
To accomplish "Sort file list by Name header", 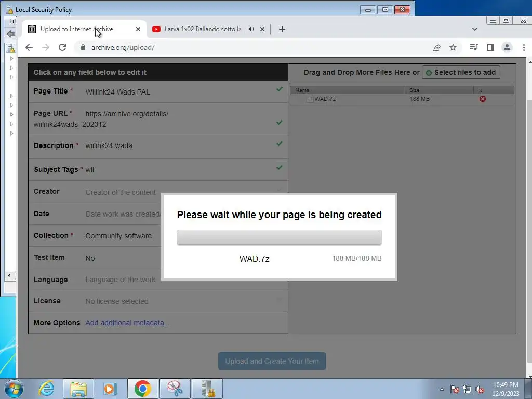I will coord(347,90).
